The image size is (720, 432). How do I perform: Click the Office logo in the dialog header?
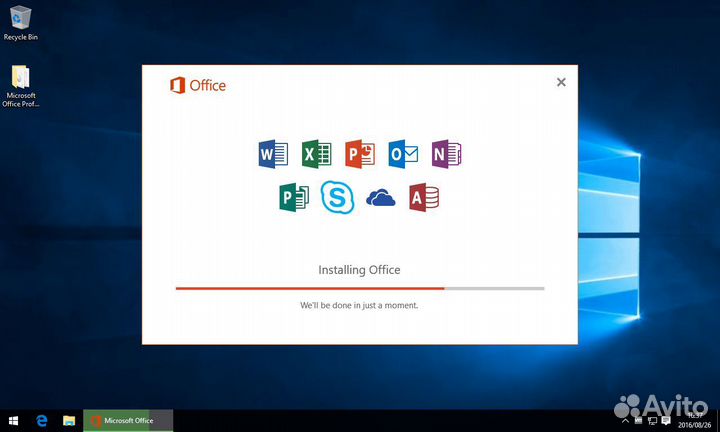pyautogui.click(x=198, y=85)
